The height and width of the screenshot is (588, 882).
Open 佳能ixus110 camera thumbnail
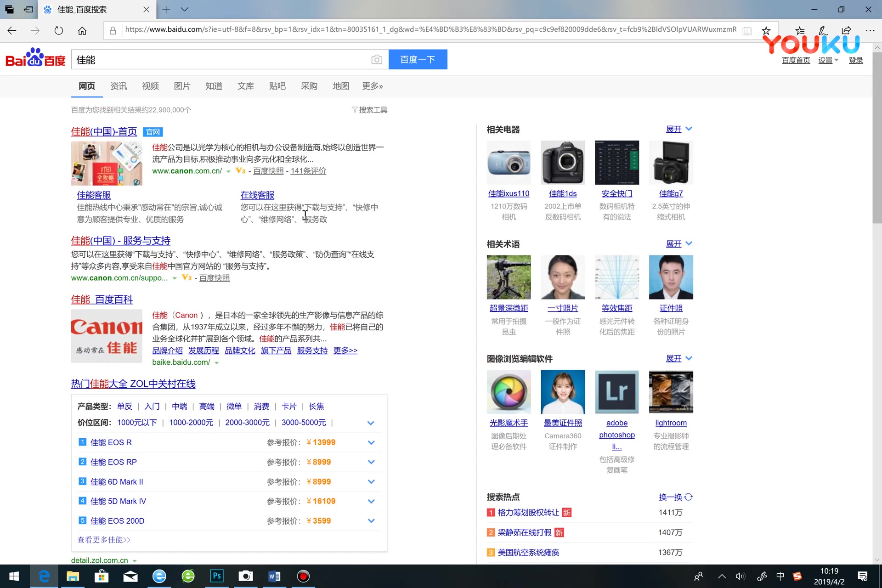pos(509,163)
